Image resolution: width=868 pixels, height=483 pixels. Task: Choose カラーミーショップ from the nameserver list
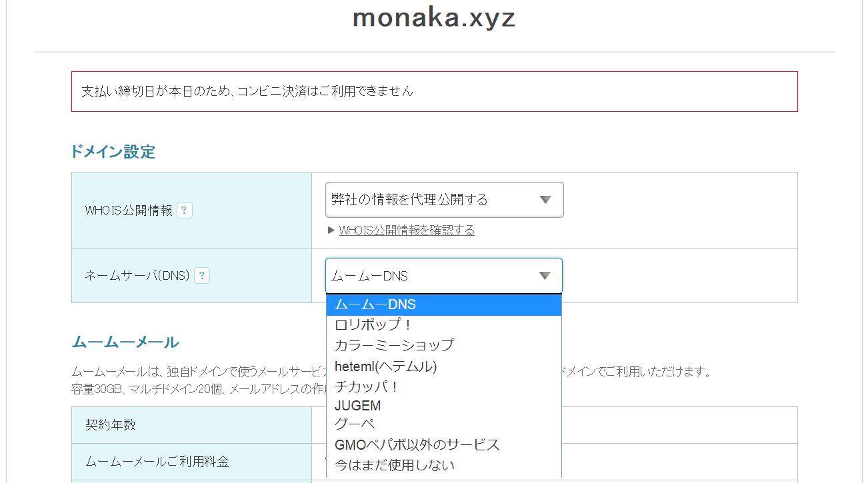444,345
